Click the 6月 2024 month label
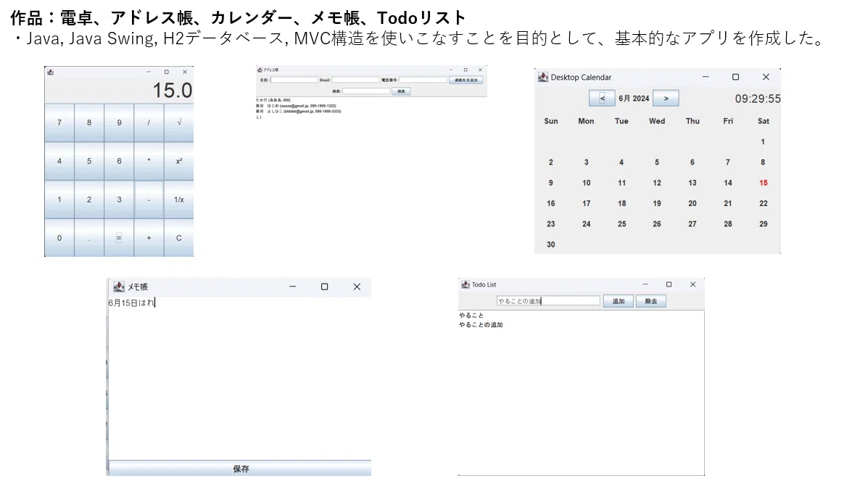Screen dimensions: 868x494 [634, 98]
